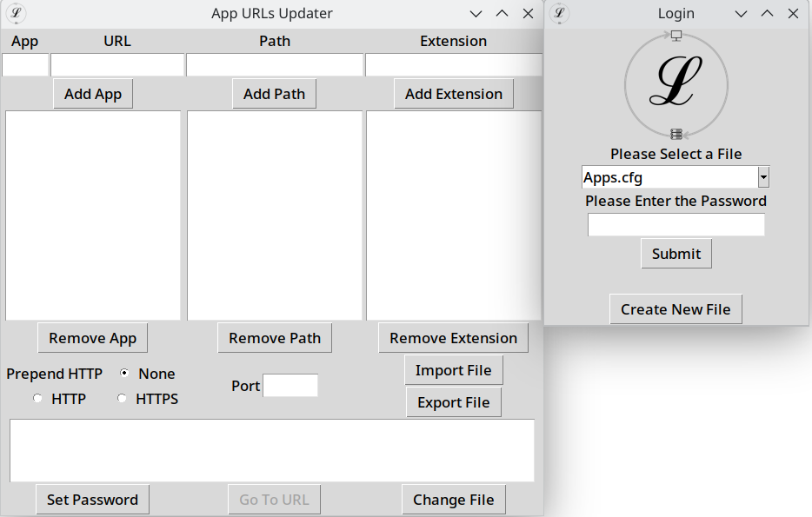Select None for Prepend HTTP
The height and width of the screenshot is (517, 812).
pyautogui.click(x=124, y=374)
